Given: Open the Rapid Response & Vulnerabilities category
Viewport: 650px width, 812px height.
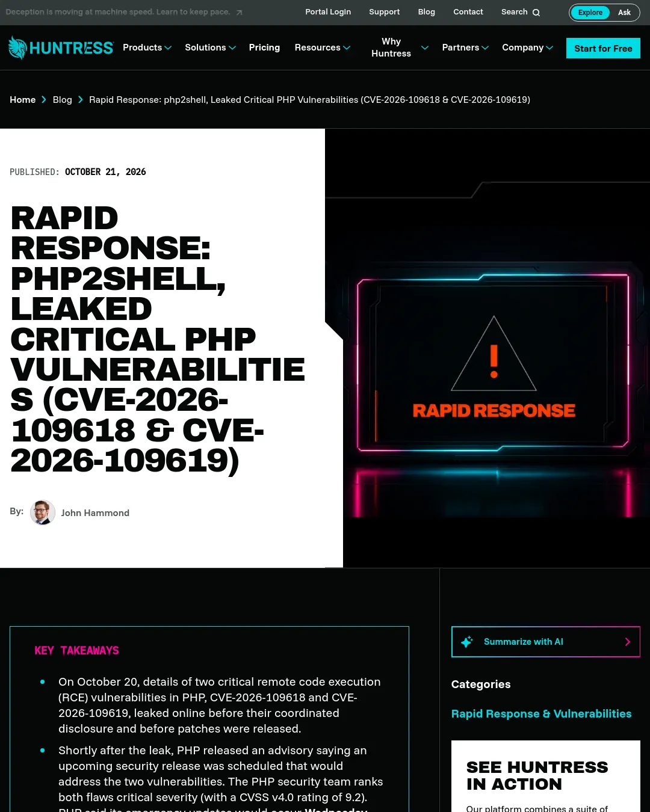Looking at the screenshot, I should tap(542, 714).
